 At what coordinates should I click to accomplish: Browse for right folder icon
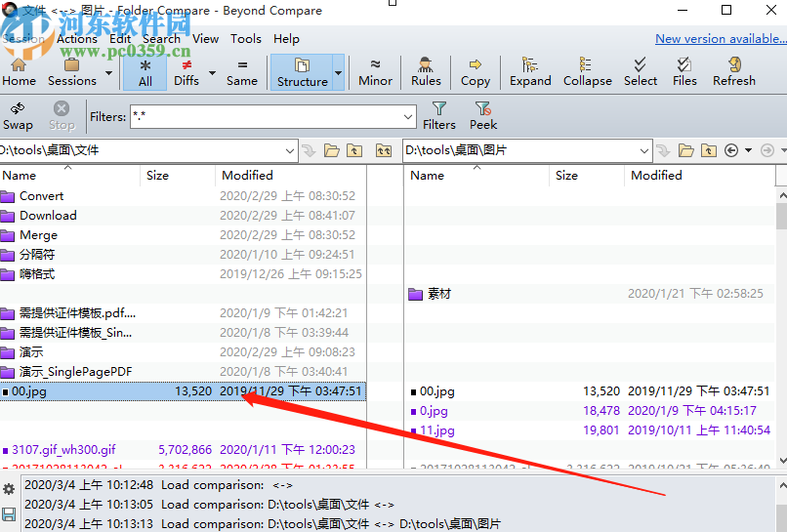click(685, 150)
